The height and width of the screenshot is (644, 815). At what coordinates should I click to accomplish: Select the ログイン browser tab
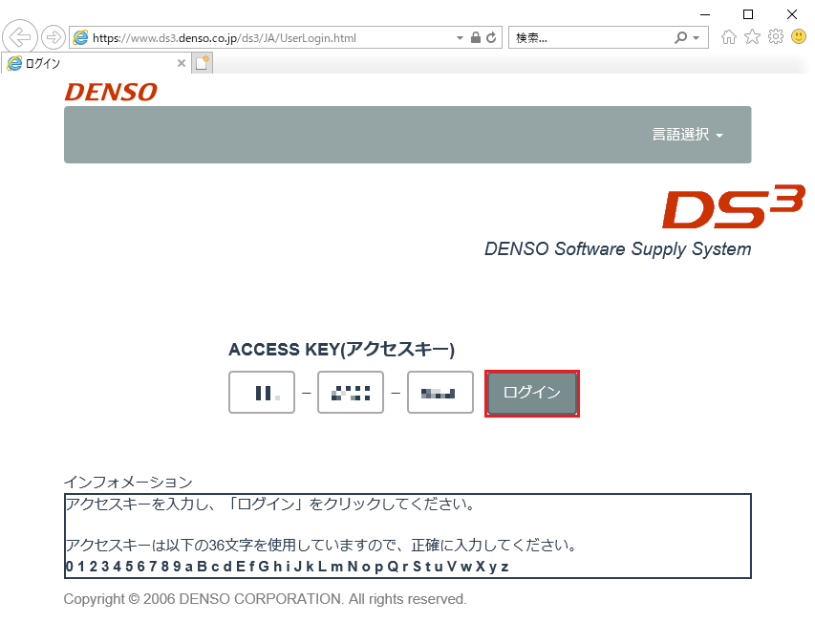[x=96, y=63]
